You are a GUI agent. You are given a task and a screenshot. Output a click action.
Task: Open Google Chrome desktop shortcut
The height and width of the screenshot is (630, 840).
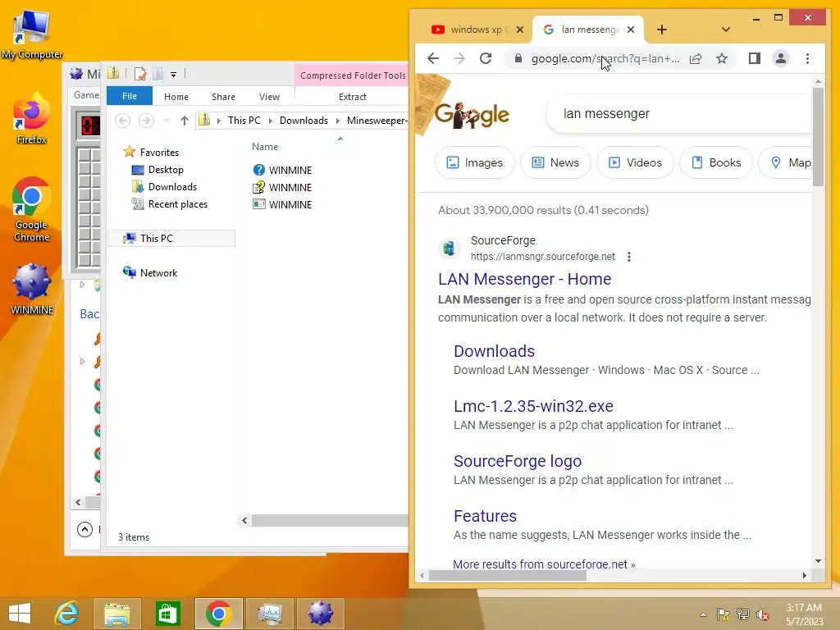32,209
